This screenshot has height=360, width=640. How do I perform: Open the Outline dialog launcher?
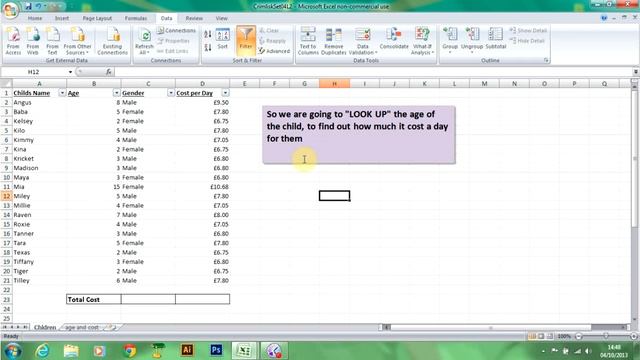[546, 60]
